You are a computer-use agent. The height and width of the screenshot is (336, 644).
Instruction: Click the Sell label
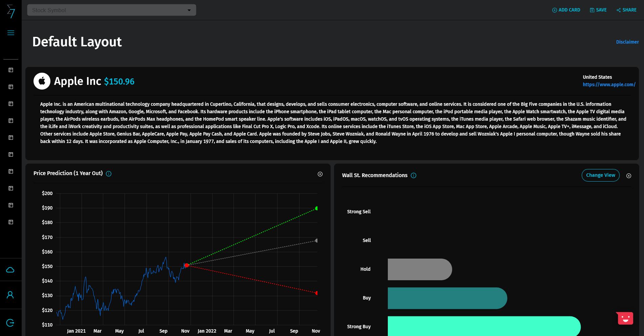(367, 240)
